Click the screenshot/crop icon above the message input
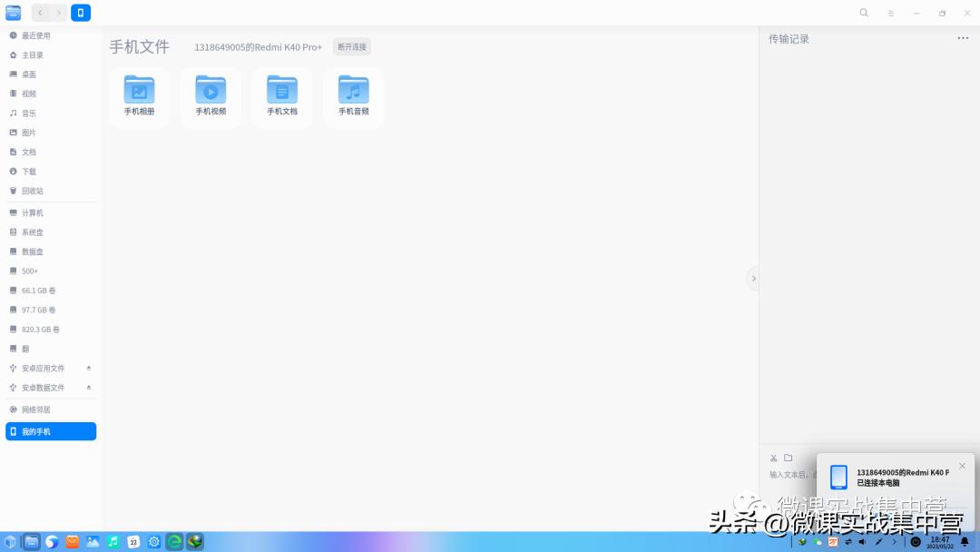The width and height of the screenshot is (980, 552). coord(773,458)
